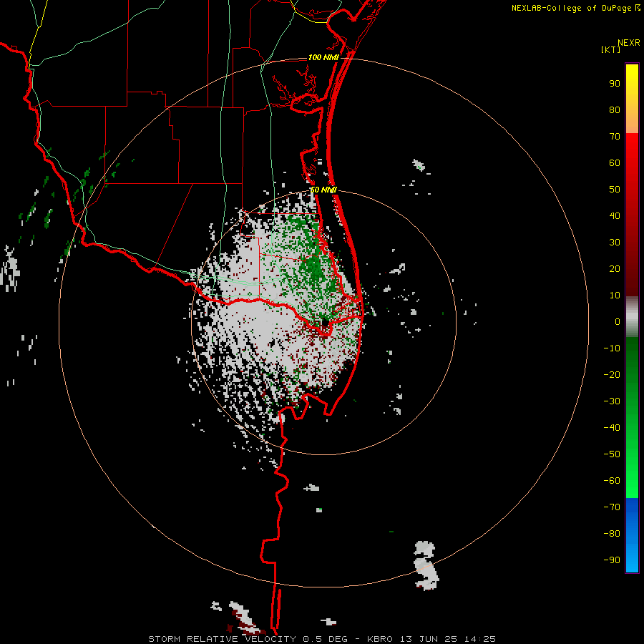
Task: Click the 30 value on the velocity scale
Action: click(x=615, y=243)
